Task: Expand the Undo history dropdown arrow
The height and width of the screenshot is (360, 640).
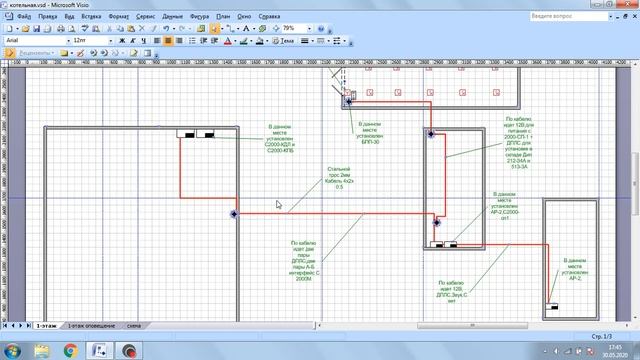Action: tap(173, 29)
